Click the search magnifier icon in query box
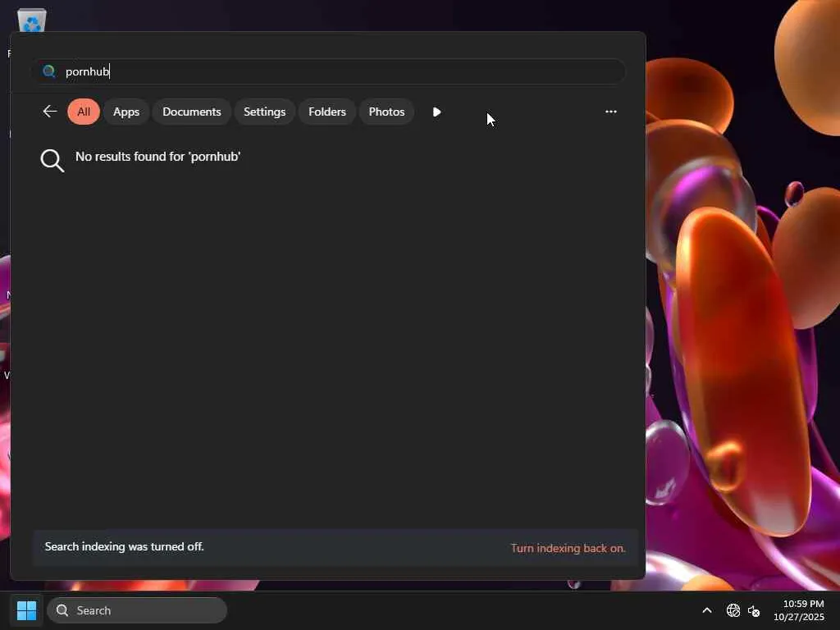 (x=48, y=71)
